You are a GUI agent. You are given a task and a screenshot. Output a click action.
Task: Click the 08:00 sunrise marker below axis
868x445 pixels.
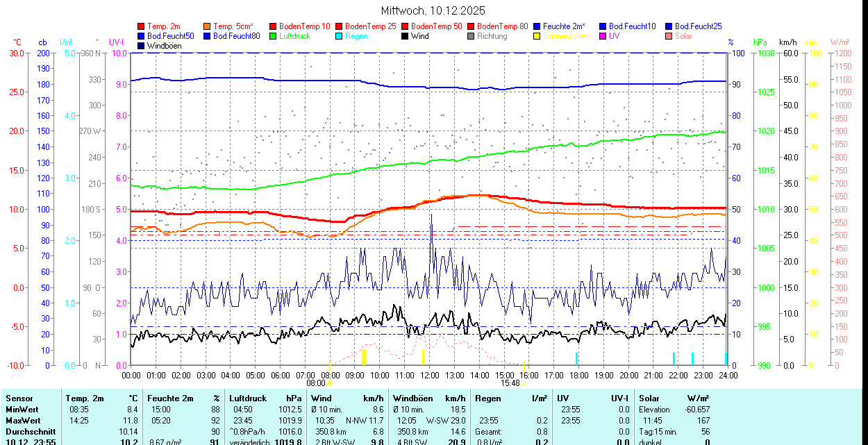316,383
